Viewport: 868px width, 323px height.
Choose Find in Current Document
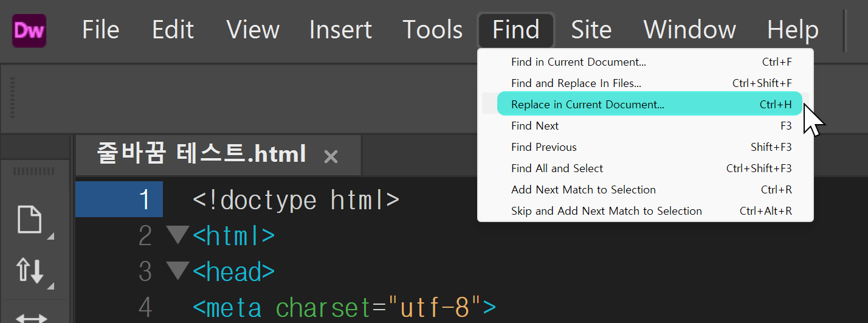(x=578, y=62)
